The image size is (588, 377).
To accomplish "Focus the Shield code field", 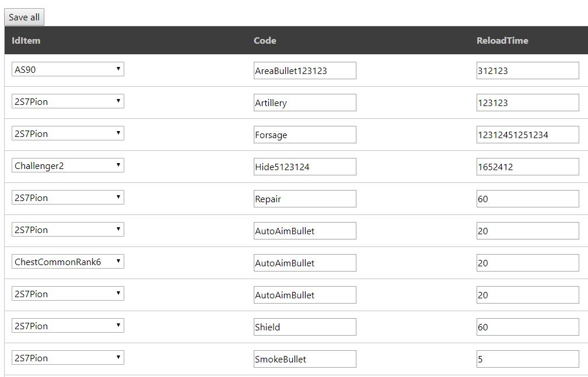I will (x=304, y=327).
